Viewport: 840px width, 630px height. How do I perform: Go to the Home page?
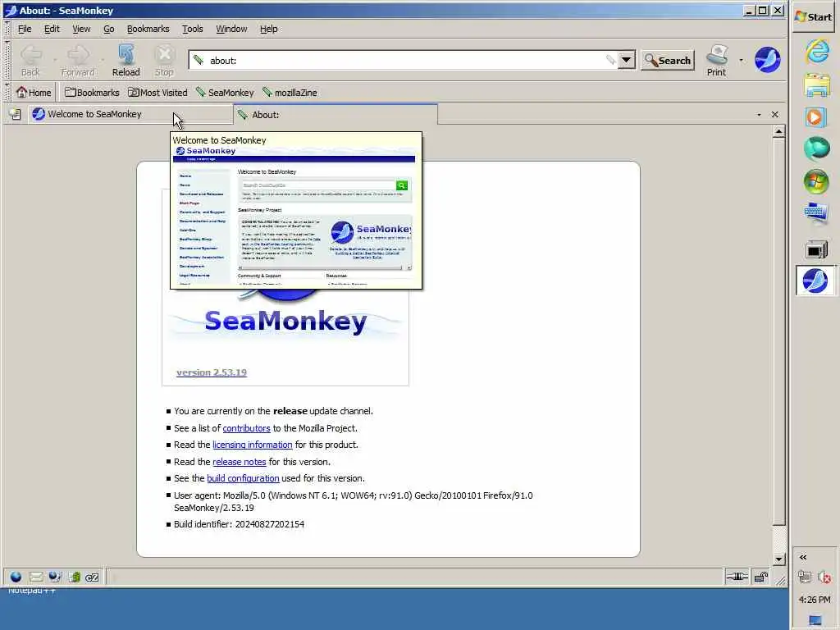(34, 93)
